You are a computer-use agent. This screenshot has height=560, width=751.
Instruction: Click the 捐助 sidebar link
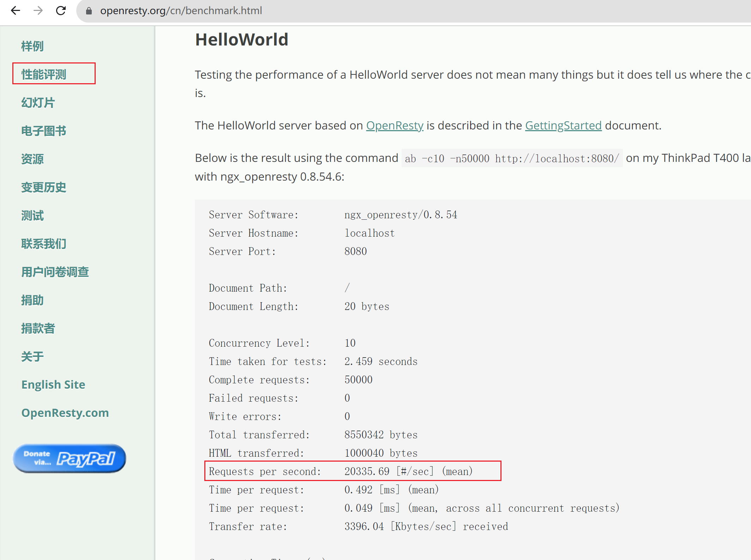[32, 300]
